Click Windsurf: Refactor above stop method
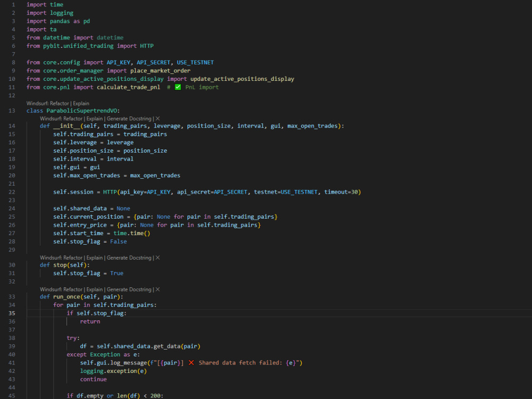The width and height of the screenshot is (532, 399). tap(61, 258)
